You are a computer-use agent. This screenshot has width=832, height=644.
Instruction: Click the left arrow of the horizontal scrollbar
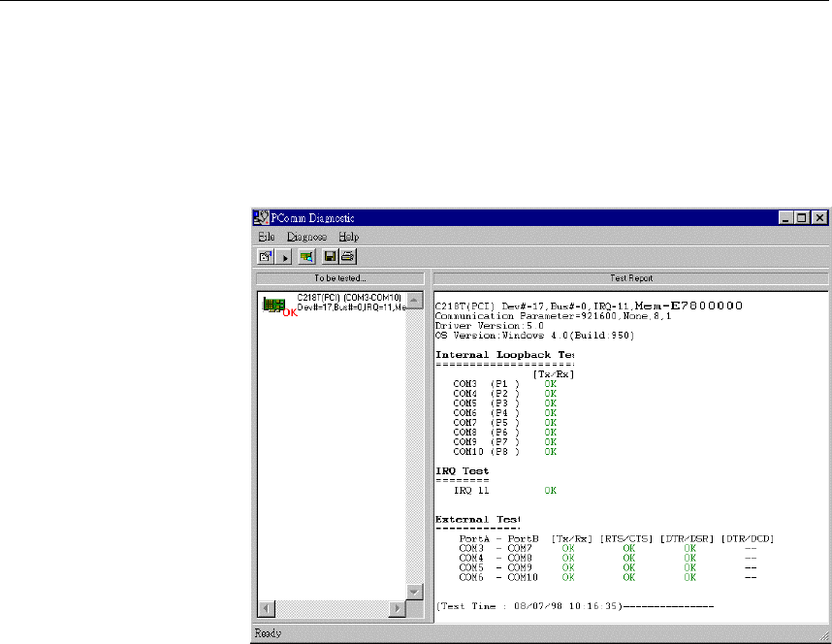click(x=267, y=608)
